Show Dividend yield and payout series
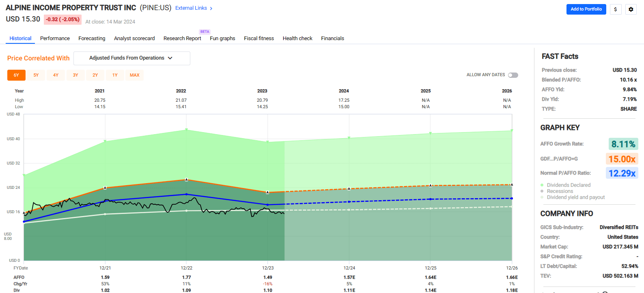 pyautogui.click(x=575, y=197)
